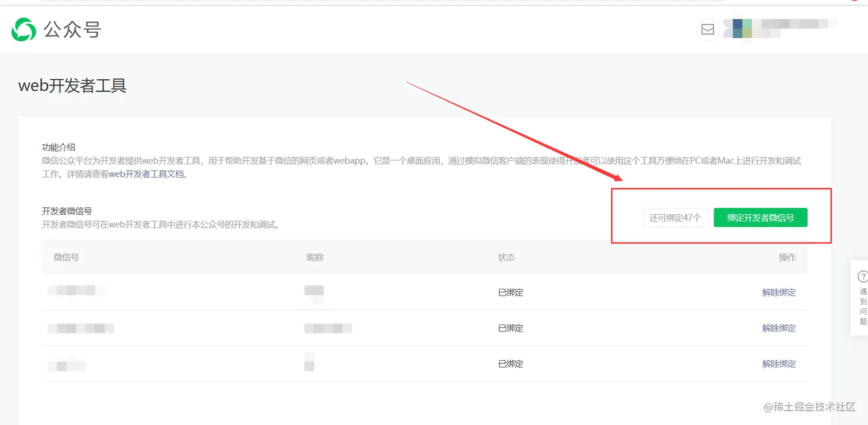Screen dimensions: 868x425
Task: Click the 还可绑定47个 label box
Action: 675,218
